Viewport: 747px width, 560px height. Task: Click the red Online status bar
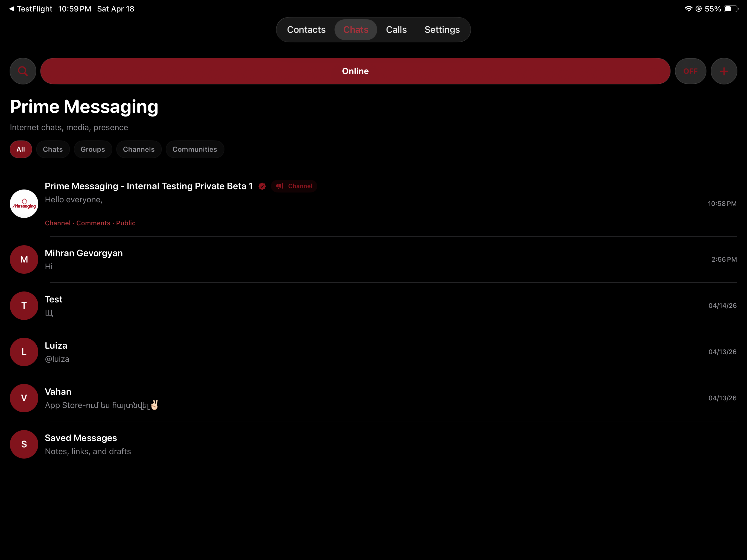coord(355,71)
